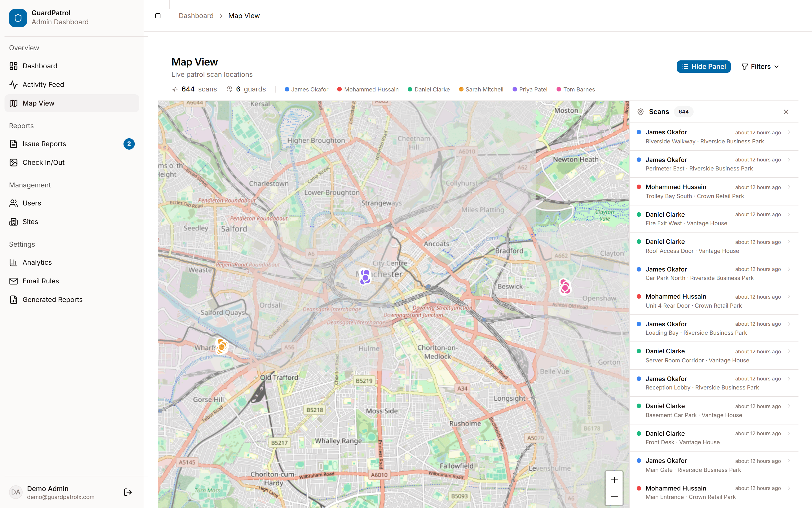Open Activity Feed in sidebar
812x508 pixels.
point(72,85)
